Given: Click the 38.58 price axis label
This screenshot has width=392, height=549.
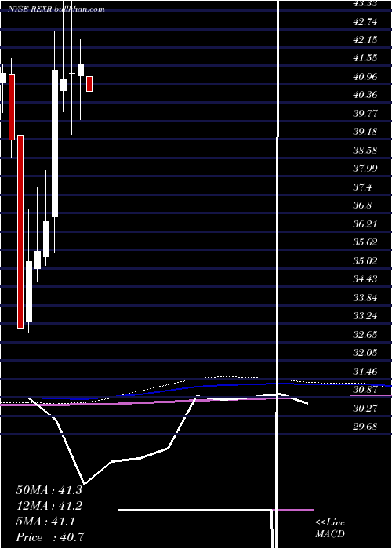Looking at the screenshot, I should (365, 151).
